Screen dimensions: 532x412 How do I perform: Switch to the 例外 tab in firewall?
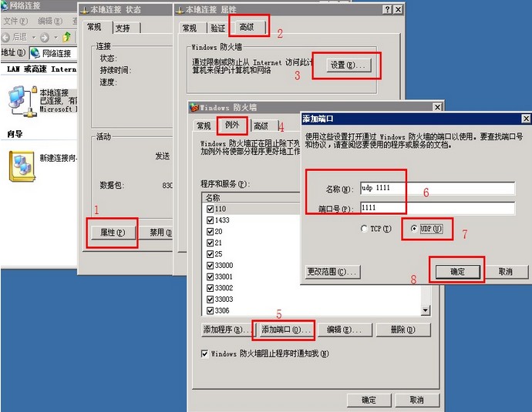click(x=232, y=126)
